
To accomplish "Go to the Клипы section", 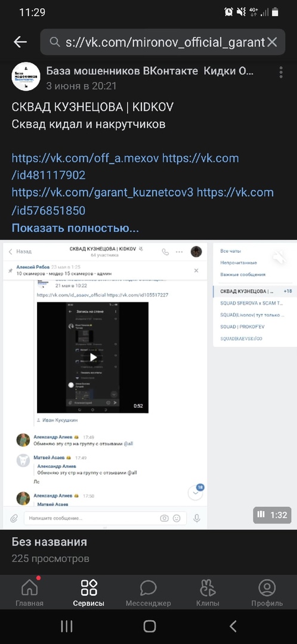I will 208,593.
